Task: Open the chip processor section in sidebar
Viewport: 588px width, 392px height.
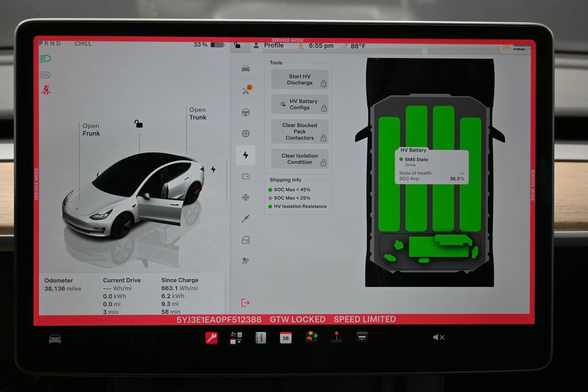Action: (x=246, y=134)
